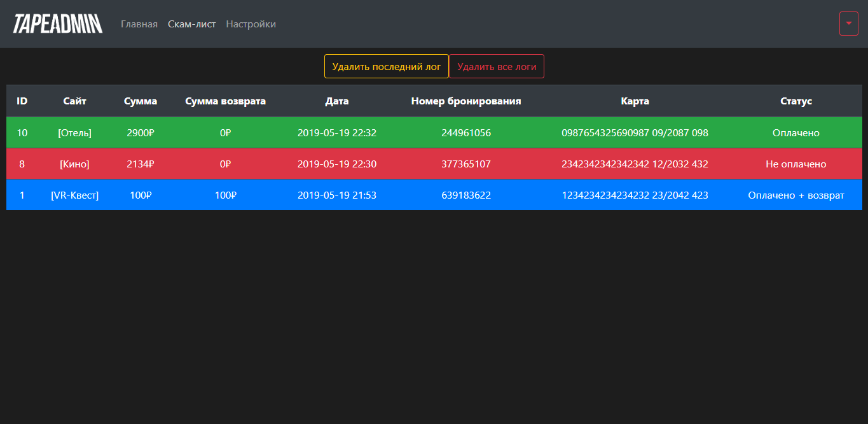Click the 0₽ refund in Отель row
The width and height of the screenshot is (868, 424).
click(226, 133)
